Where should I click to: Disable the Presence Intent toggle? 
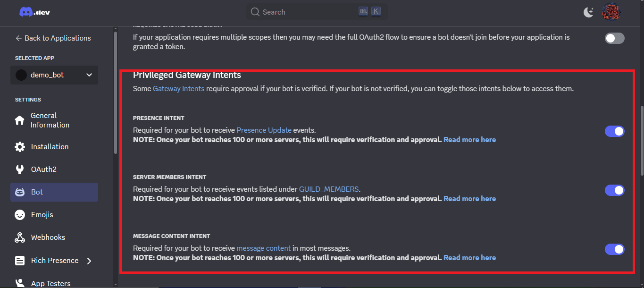click(x=614, y=131)
